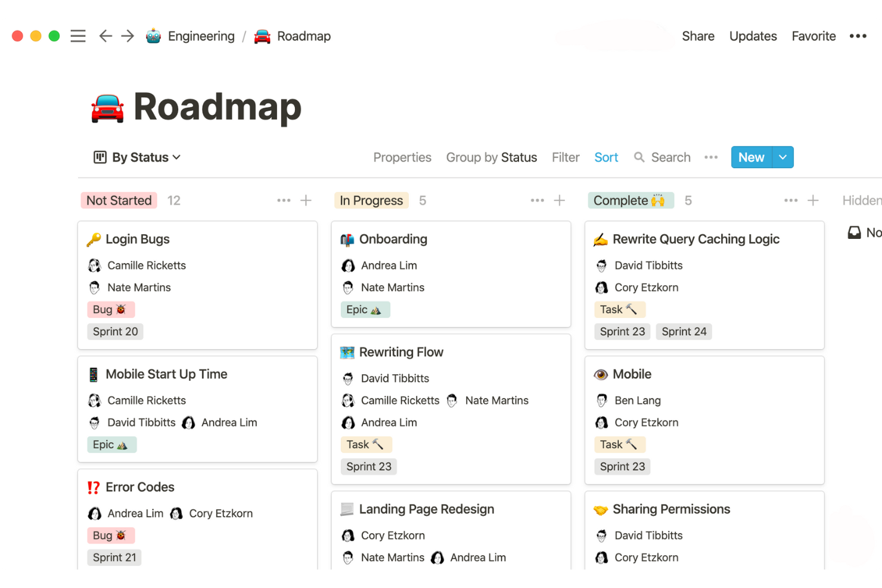Viewport: 882px width, 588px height.
Task: Open the In Progress column options menu
Action: 537,201
